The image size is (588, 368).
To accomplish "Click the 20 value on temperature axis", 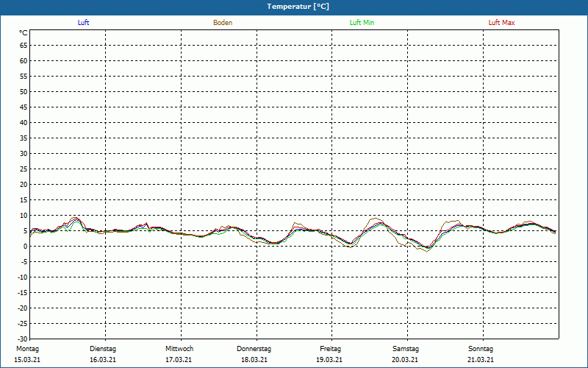I will [x=24, y=185].
